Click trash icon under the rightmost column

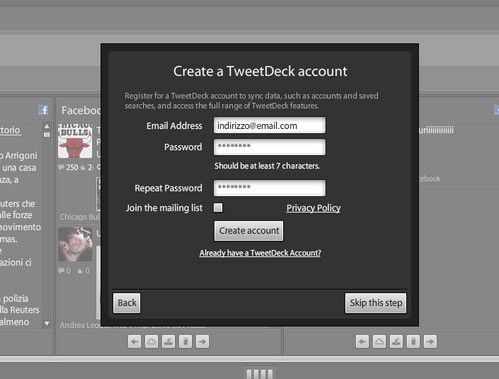(413, 341)
